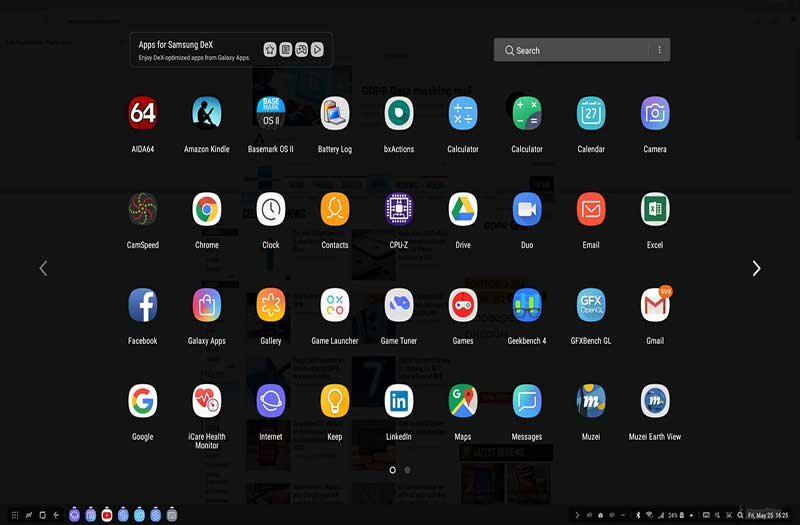Viewport: 800px width, 525px height.
Task: Launch CPU-Z
Action: (x=398, y=209)
